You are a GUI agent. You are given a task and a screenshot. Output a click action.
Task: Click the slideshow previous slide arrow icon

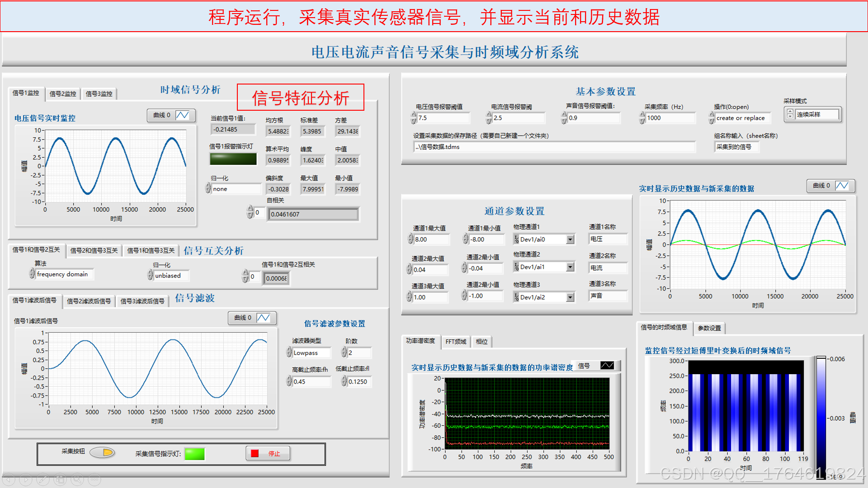[x=9, y=479]
